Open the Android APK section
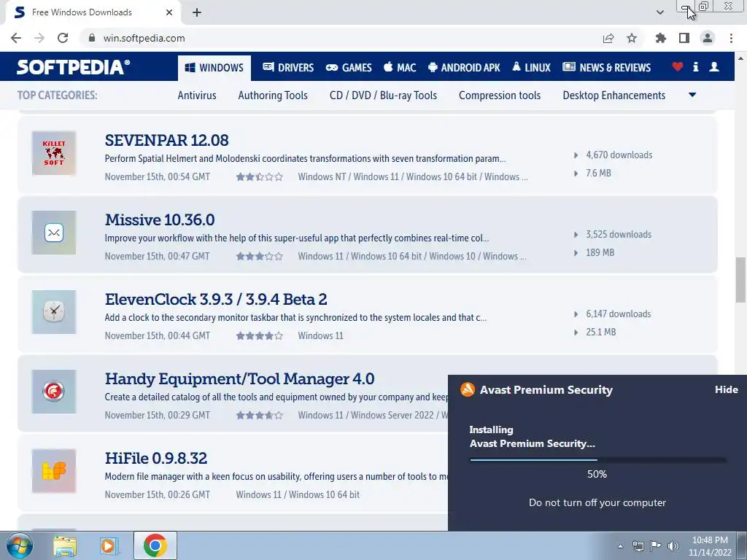This screenshot has width=747, height=560. pos(464,68)
